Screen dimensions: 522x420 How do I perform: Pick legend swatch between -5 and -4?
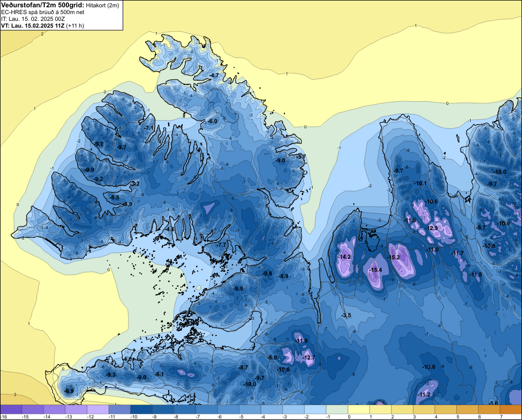tap(250, 410)
